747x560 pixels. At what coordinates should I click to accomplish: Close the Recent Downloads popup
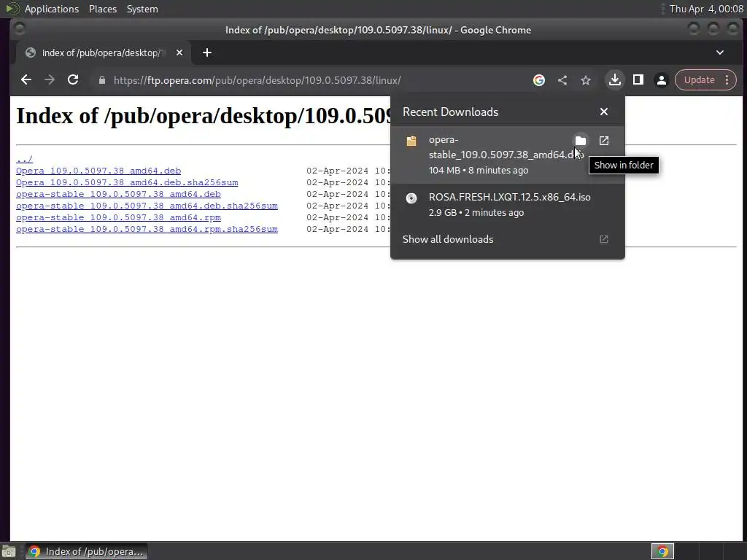click(x=603, y=112)
